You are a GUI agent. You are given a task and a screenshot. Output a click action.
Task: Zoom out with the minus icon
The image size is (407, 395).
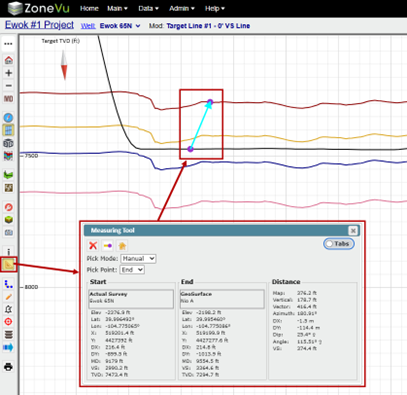[x=8, y=86]
